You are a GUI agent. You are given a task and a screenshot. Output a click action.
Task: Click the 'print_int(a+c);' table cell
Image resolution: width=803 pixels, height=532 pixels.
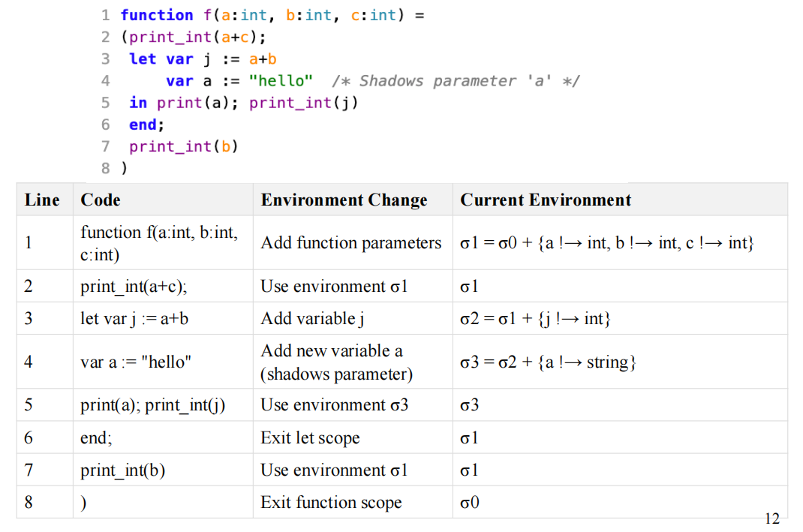tap(134, 287)
